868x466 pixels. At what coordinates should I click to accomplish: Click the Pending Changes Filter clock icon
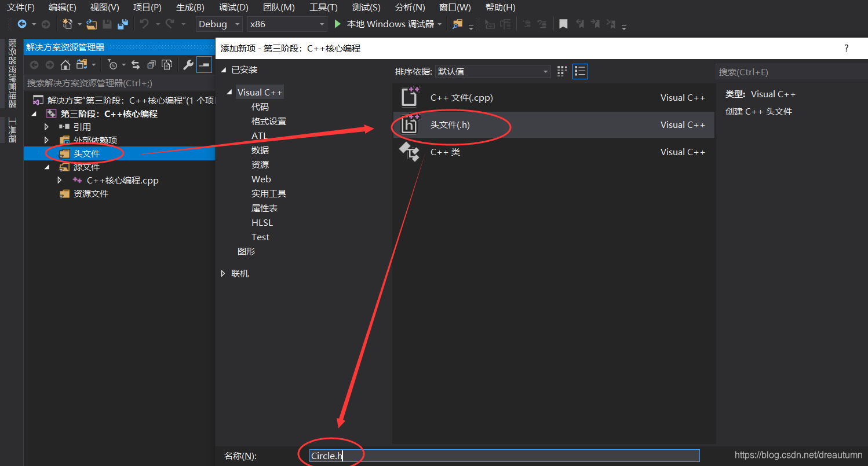(x=113, y=65)
